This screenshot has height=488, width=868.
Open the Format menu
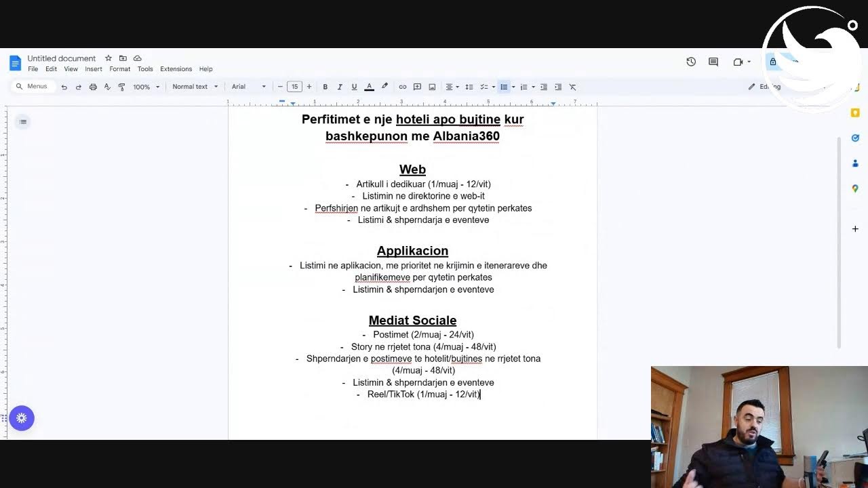(x=120, y=69)
